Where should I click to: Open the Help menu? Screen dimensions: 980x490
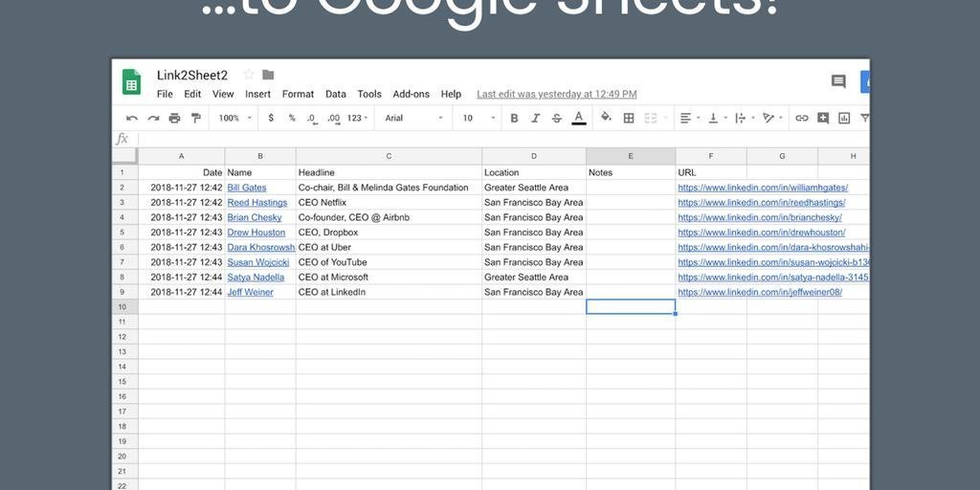(451, 95)
